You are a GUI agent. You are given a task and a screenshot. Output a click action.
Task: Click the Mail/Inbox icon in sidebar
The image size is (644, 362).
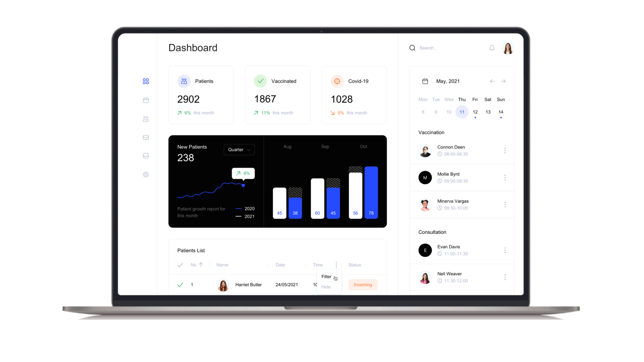click(x=146, y=137)
